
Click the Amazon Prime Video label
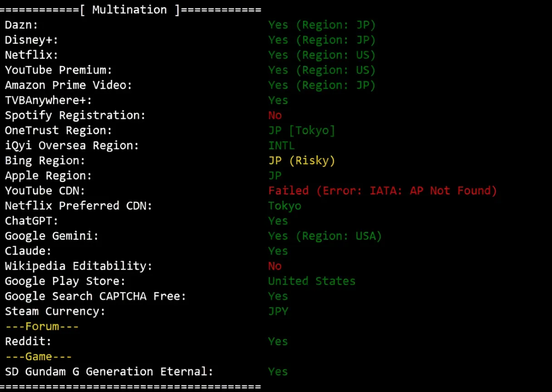69,85
